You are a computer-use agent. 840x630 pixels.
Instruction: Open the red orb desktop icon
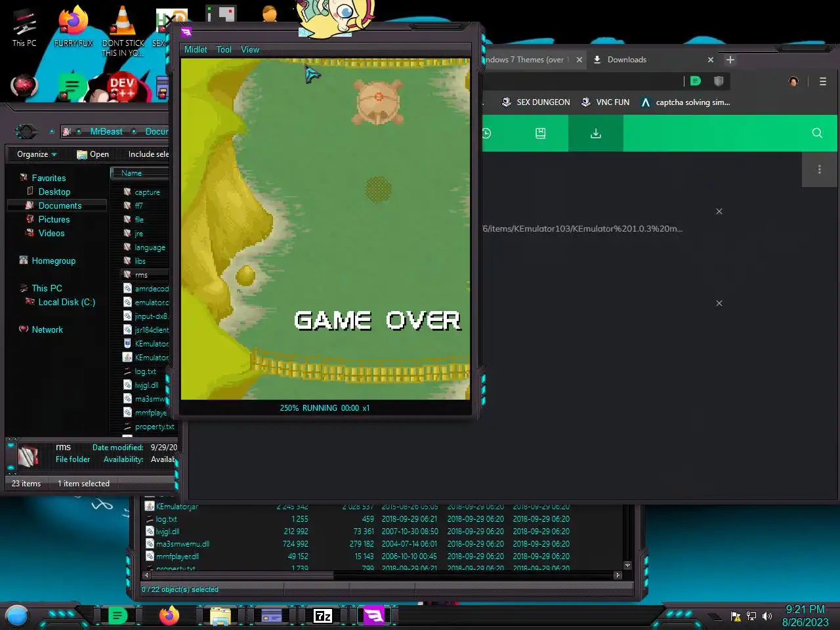click(x=24, y=86)
